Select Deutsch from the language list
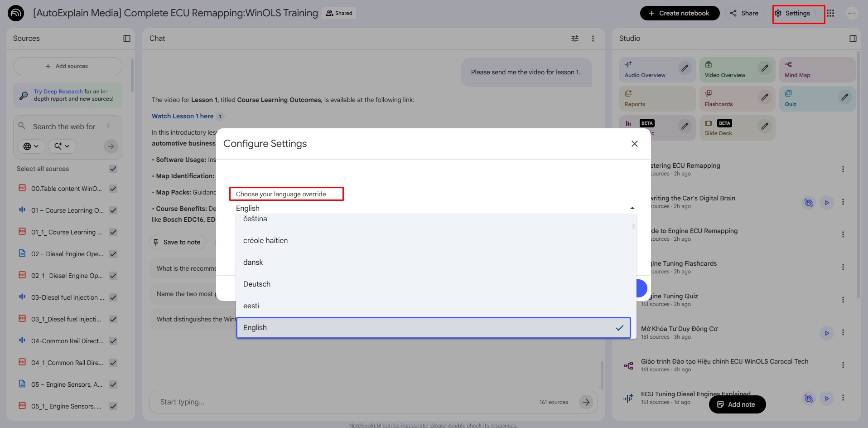868x428 pixels. 257,284
